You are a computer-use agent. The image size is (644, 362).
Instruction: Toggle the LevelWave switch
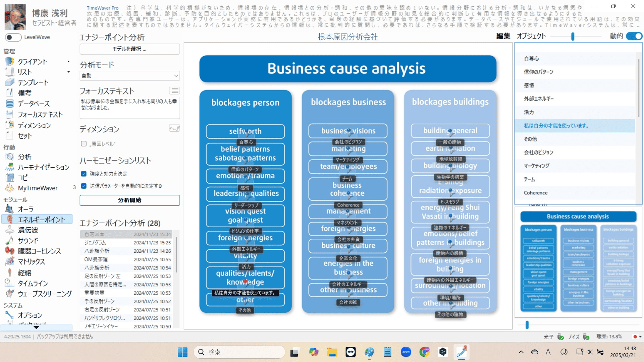point(13,37)
